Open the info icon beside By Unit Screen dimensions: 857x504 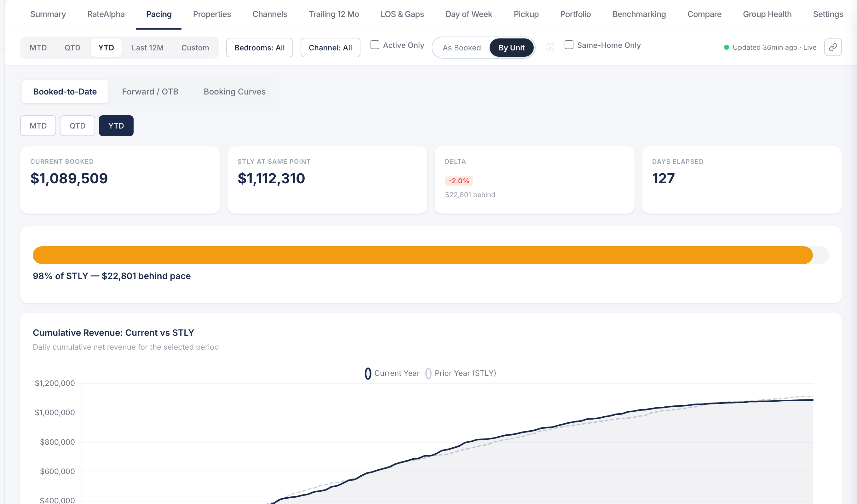click(549, 47)
